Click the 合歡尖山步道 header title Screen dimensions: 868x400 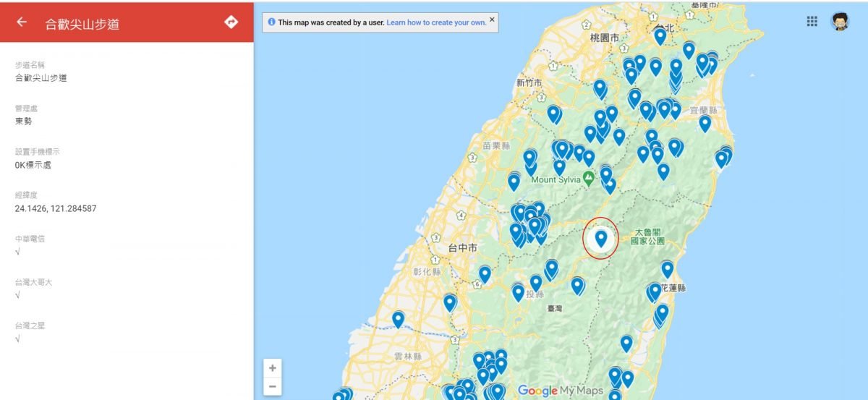coord(82,24)
